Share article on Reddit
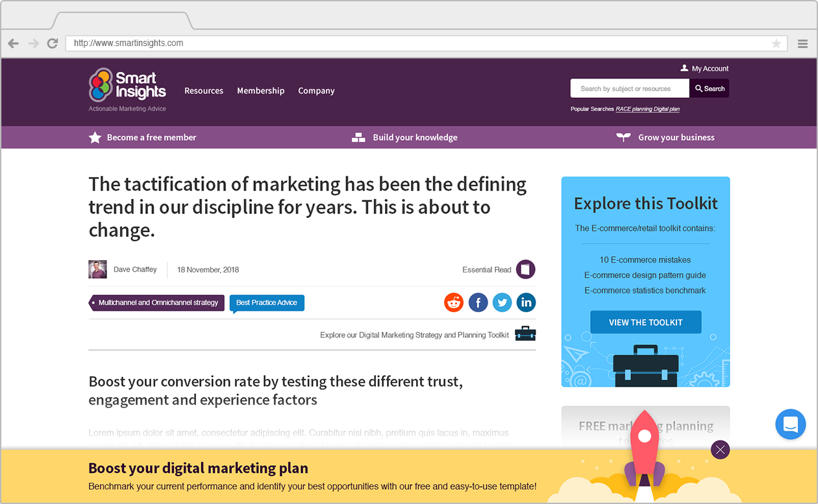This screenshot has height=504, width=818. [x=454, y=302]
